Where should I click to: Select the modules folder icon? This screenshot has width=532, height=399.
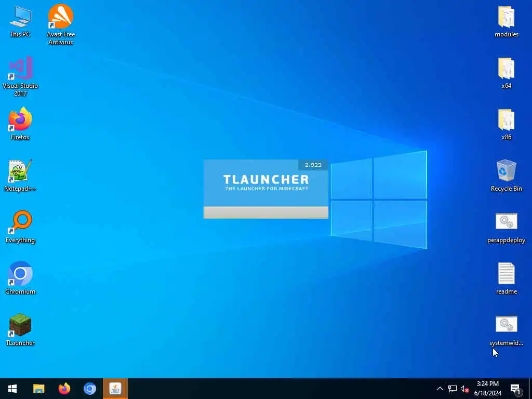(506, 21)
